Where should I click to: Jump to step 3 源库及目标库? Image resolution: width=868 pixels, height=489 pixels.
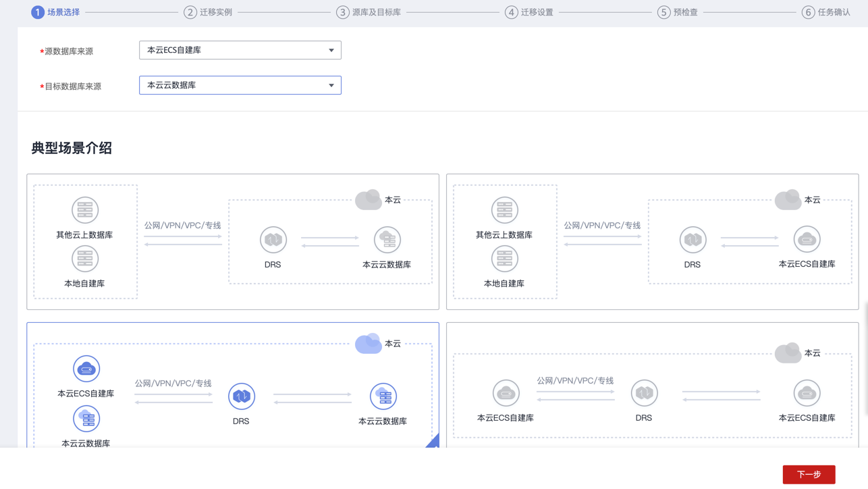(x=369, y=12)
